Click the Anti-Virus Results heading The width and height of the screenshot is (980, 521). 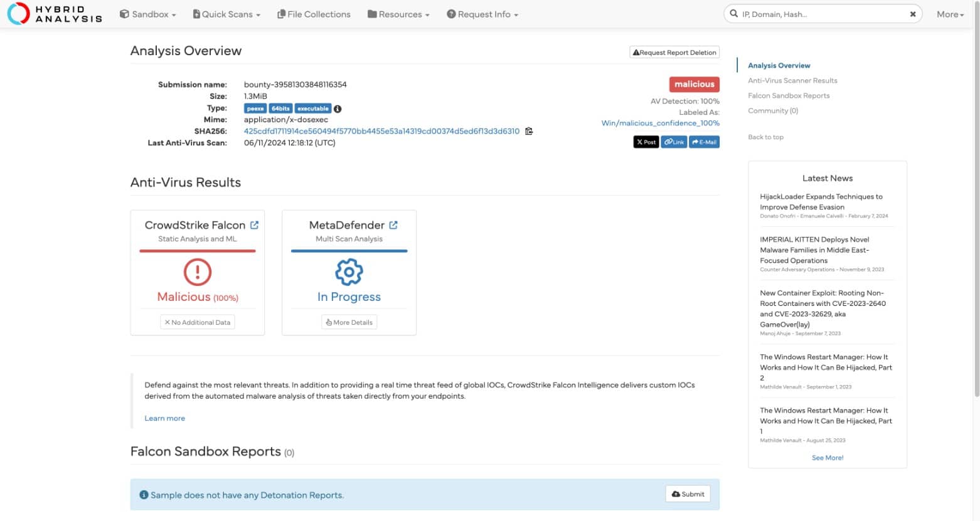(x=186, y=182)
